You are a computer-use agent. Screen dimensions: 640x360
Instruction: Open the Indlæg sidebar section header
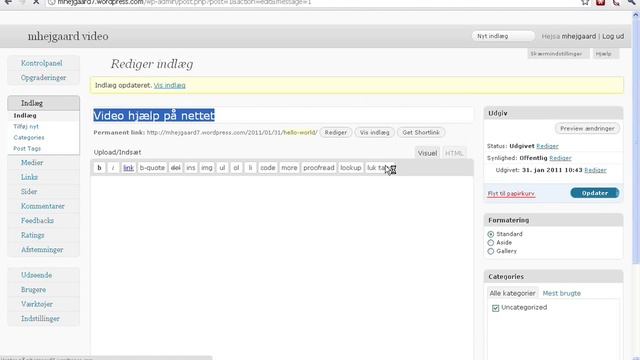43,103
